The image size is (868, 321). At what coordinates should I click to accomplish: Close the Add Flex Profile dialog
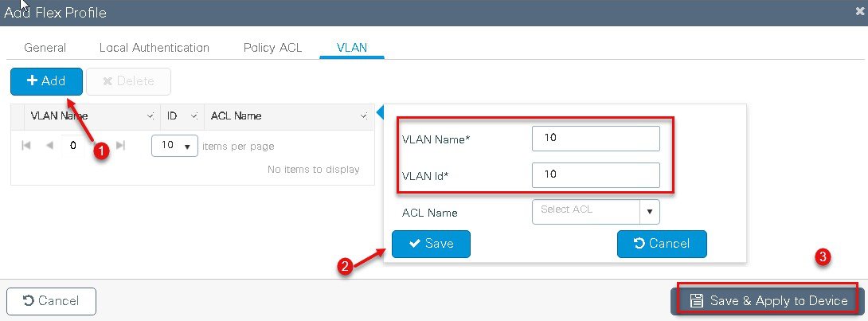coord(860,11)
